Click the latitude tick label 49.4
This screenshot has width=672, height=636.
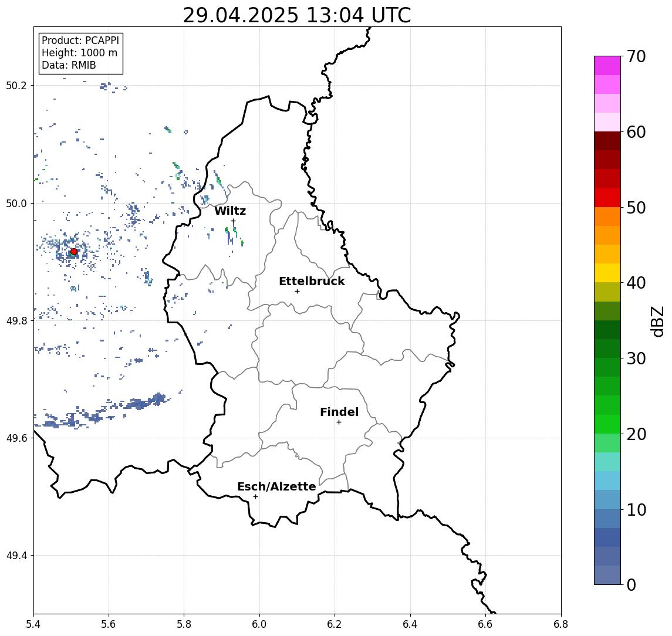coord(16,556)
